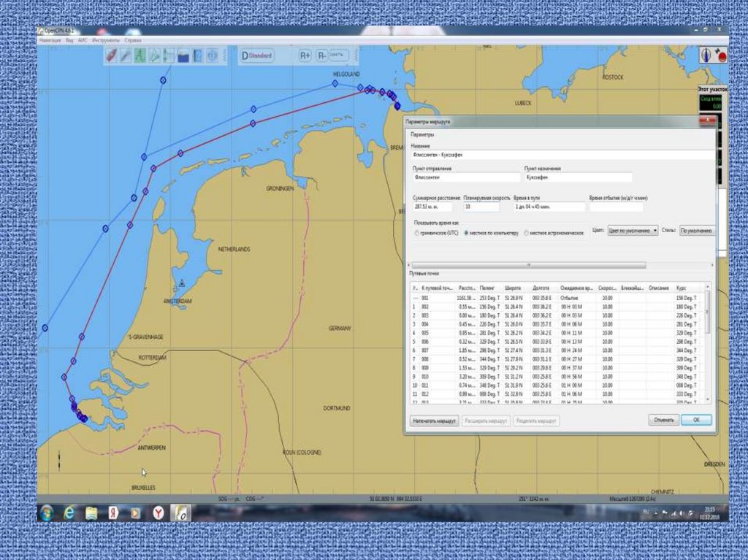Click the R- toolbar button
Viewport: 748px width, 560px height.
321,55
